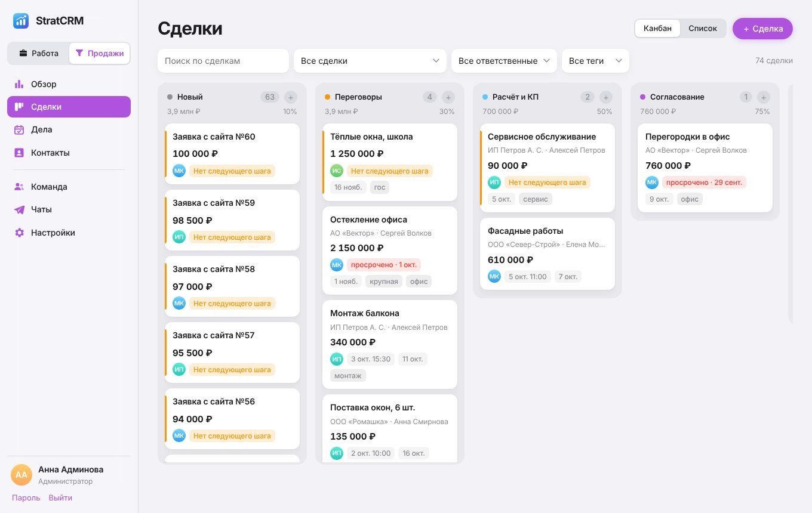812x513 pixels.
Task: Click the АА user avatar
Action: 21,475
